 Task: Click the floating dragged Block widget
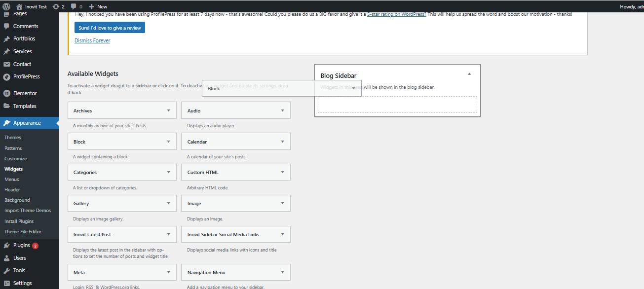282,88
